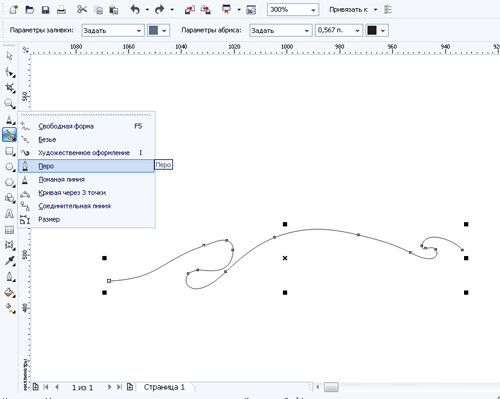The height and width of the screenshot is (399, 500).
Task: Click the highlighted Smart Fill tool
Action: tap(9, 135)
